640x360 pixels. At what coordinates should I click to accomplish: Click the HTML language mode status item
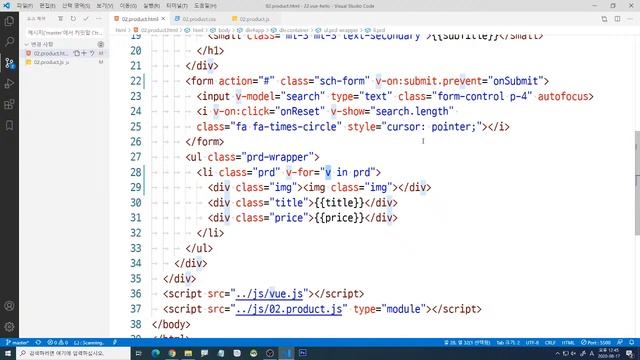point(568,342)
